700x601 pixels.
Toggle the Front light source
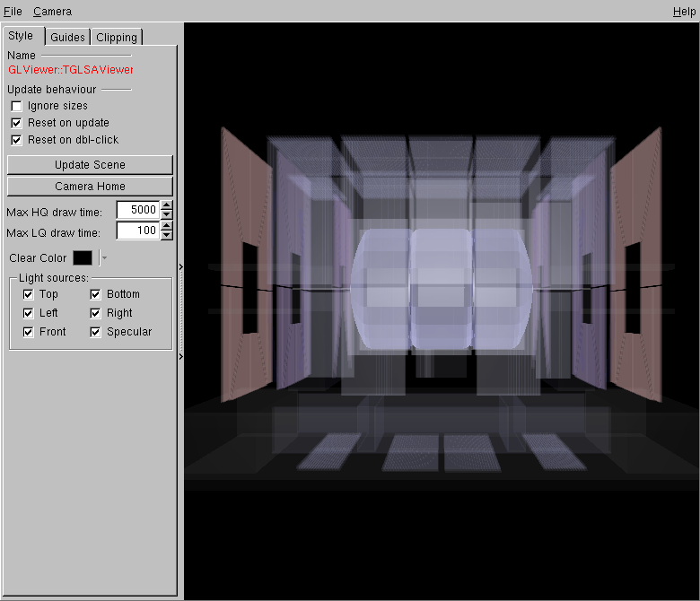click(x=28, y=332)
